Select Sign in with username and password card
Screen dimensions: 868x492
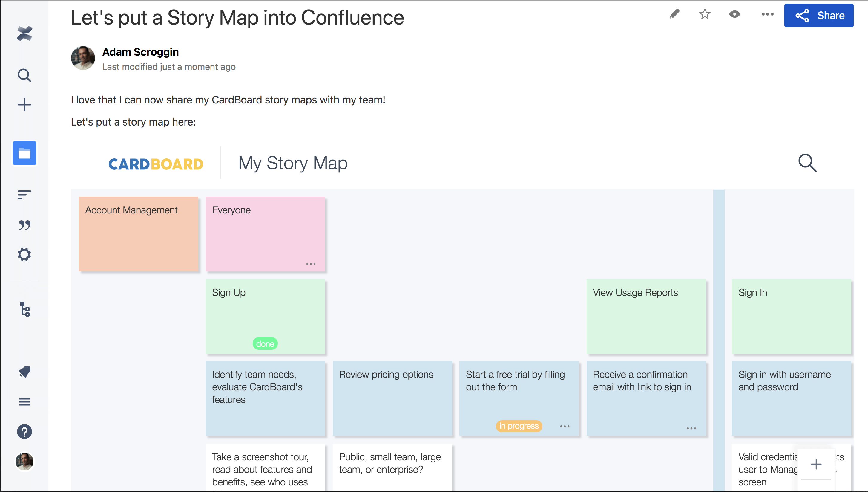click(x=791, y=398)
